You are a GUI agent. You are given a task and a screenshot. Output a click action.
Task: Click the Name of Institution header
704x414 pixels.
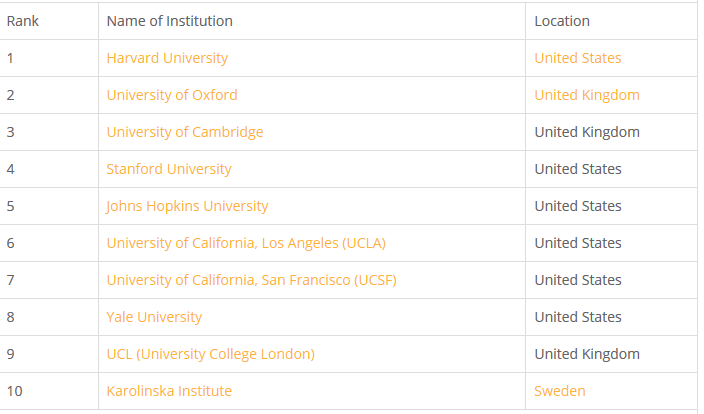tap(169, 21)
